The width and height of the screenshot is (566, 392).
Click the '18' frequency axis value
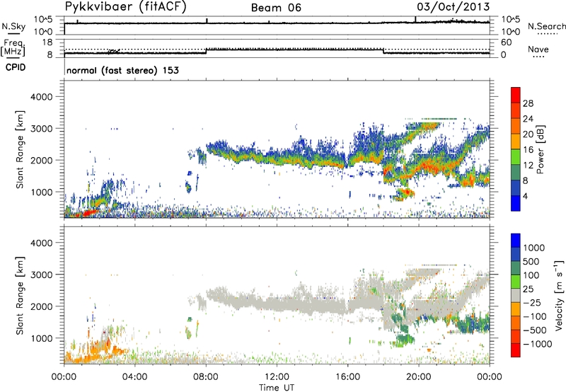point(47,42)
